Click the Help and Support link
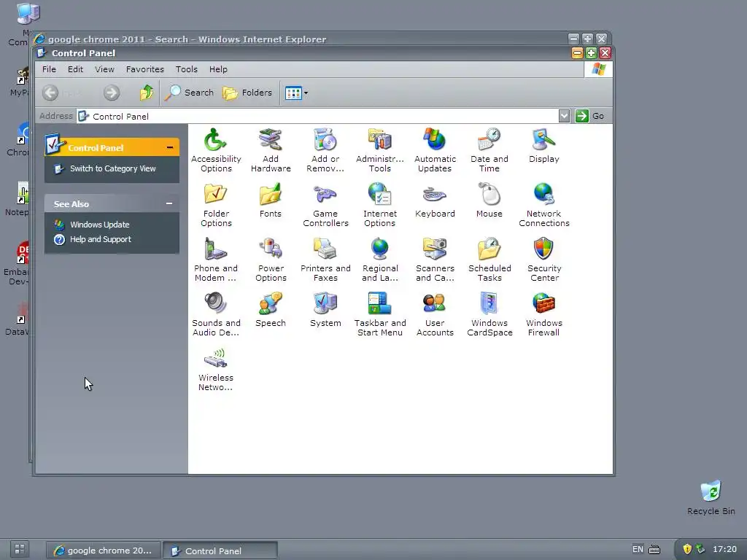747x560 pixels. [x=101, y=239]
